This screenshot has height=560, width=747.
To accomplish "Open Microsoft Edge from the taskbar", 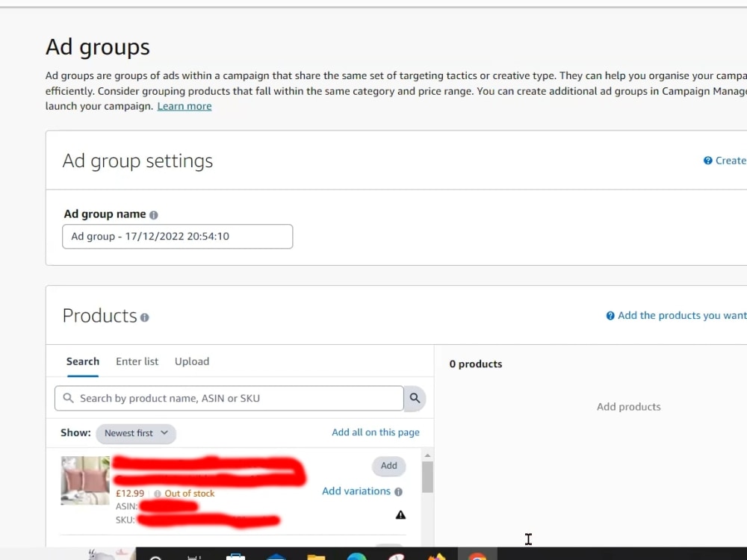I will [x=356, y=556].
